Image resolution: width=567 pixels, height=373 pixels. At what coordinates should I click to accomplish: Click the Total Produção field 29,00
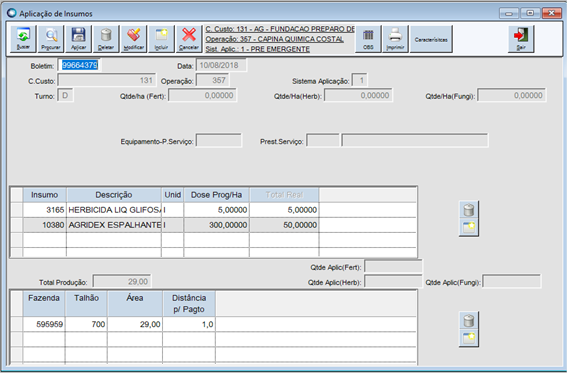click(122, 282)
